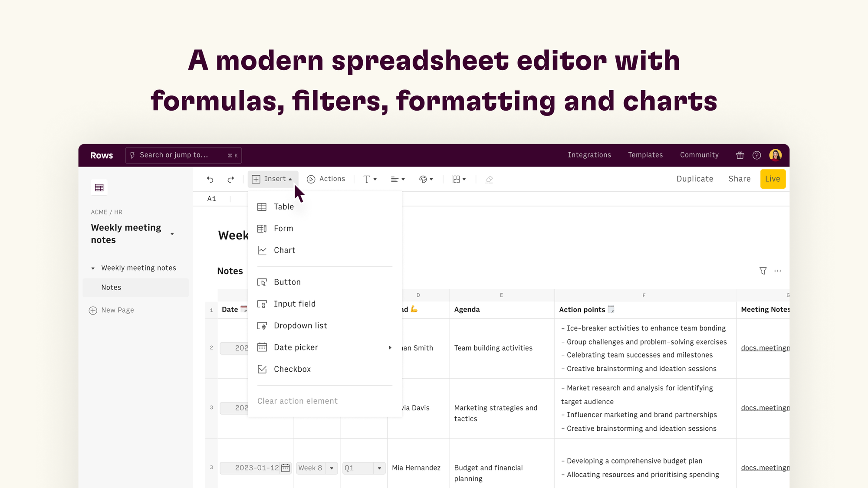
Task: Select the Checkbox insert option
Action: click(x=293, y=369)
